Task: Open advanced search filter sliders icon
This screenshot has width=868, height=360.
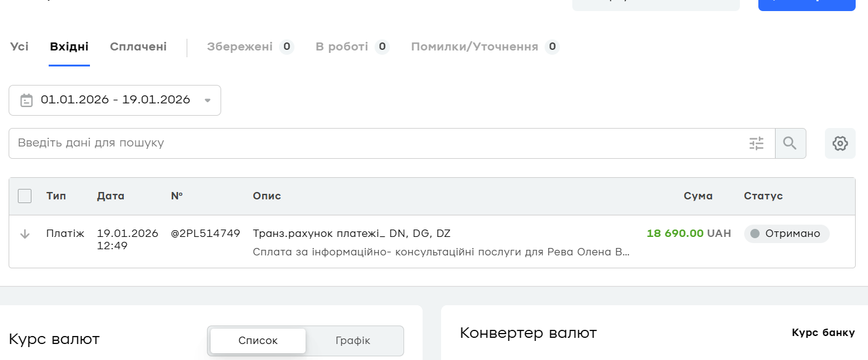Action: click(756, 143)
